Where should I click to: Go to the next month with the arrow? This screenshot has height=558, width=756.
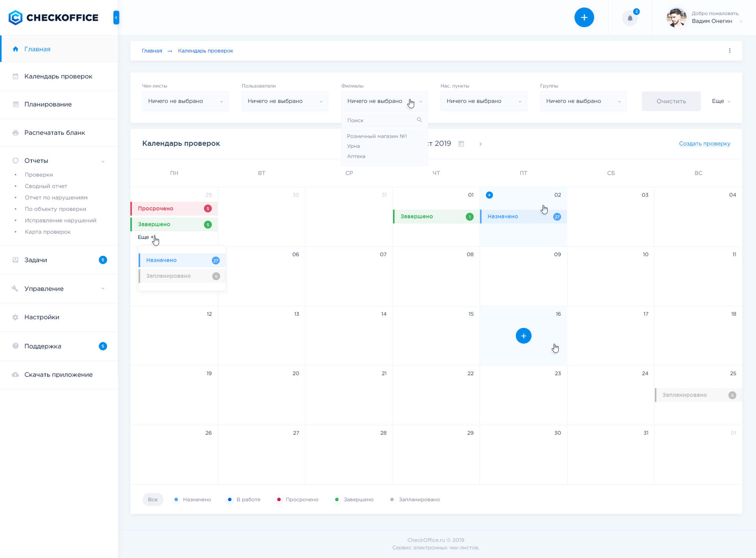tap(480, 144)
